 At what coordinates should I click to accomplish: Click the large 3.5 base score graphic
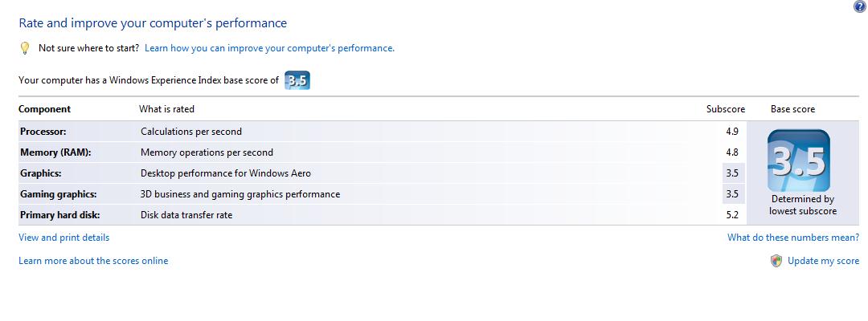[798, 160]
